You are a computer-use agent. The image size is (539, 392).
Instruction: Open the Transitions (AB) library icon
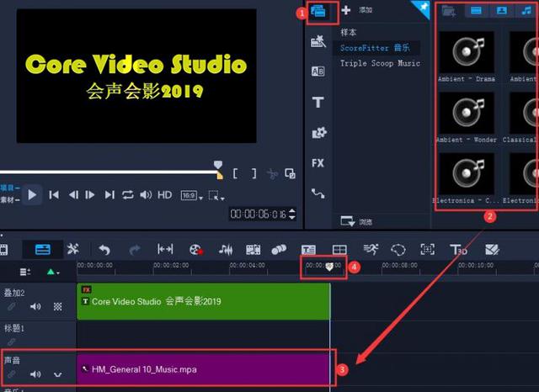pyautogui.click(x=318, y=72)
